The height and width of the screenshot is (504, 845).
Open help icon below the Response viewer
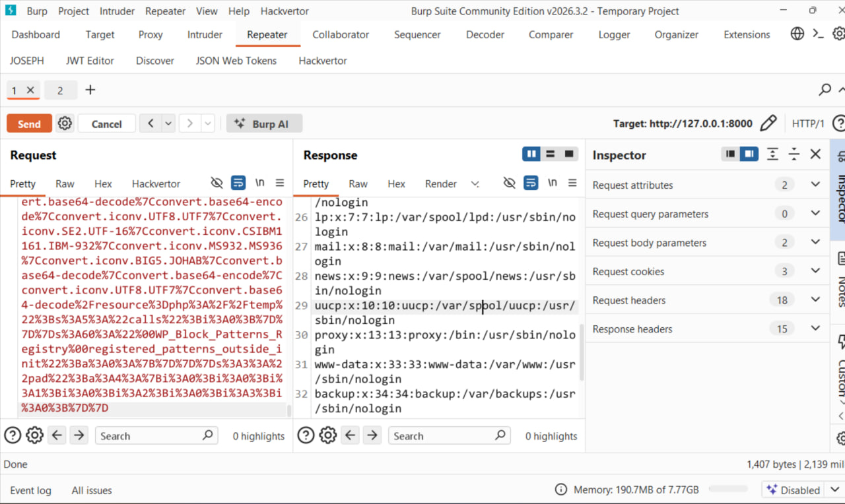(306, 435)
